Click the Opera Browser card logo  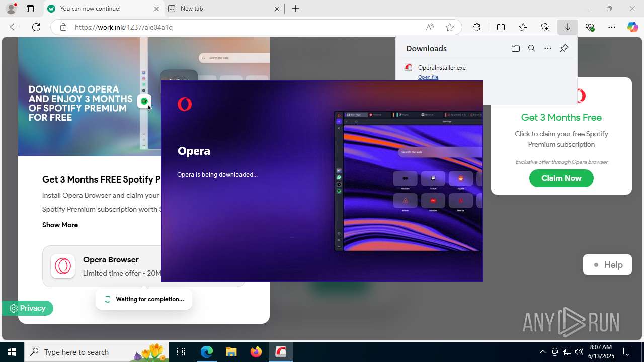pos(63,266)
